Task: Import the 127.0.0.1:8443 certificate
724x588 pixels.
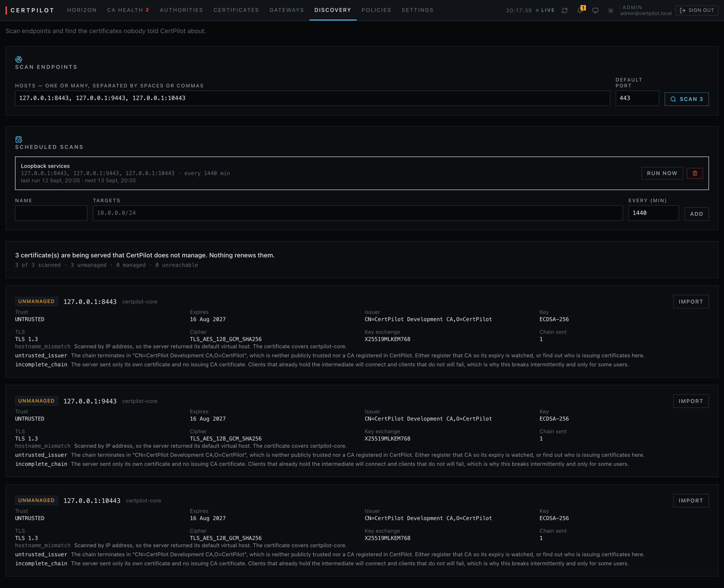Action: tap(691, 302)
